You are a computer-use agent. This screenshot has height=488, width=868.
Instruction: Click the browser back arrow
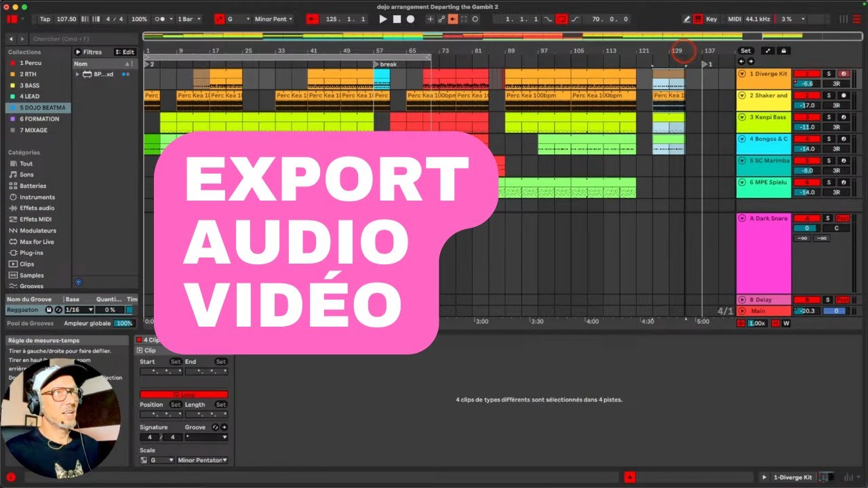point(12,39)
